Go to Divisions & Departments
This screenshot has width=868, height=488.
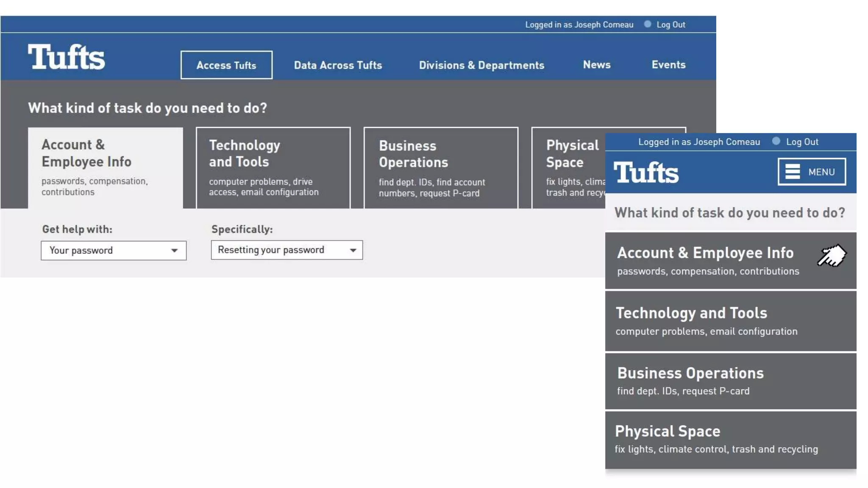pyautogui.click(x=481, y=65)
